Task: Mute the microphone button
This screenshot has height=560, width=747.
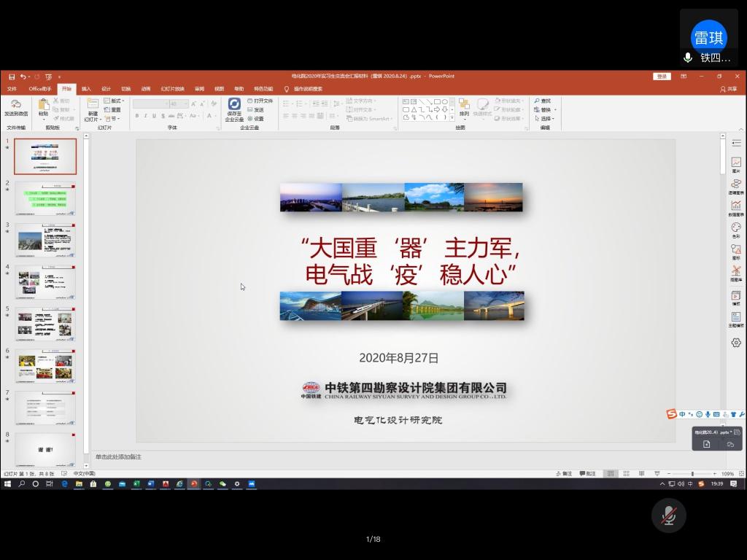Action: point(669,514)
